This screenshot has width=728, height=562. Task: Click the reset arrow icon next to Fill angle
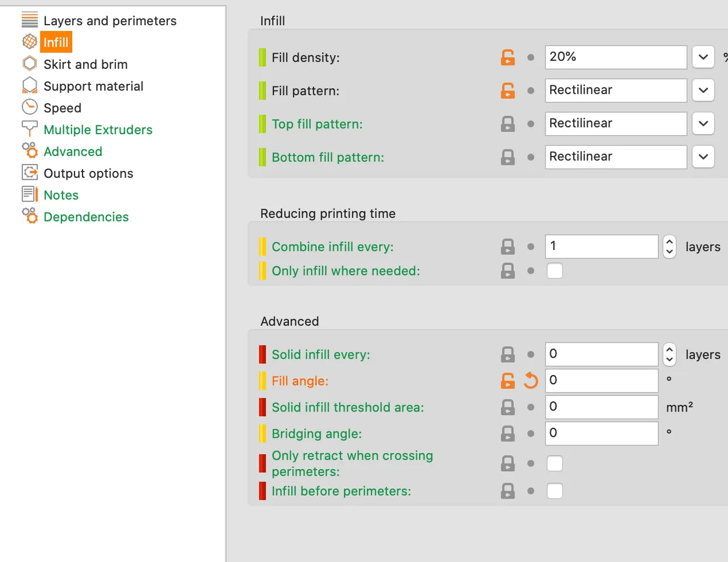pyautogui.click(x=531, y=381)
